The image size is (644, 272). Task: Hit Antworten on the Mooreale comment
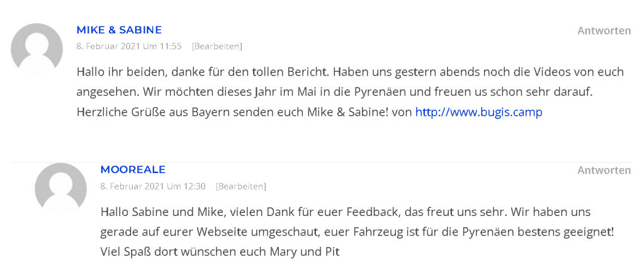(604, 171)
